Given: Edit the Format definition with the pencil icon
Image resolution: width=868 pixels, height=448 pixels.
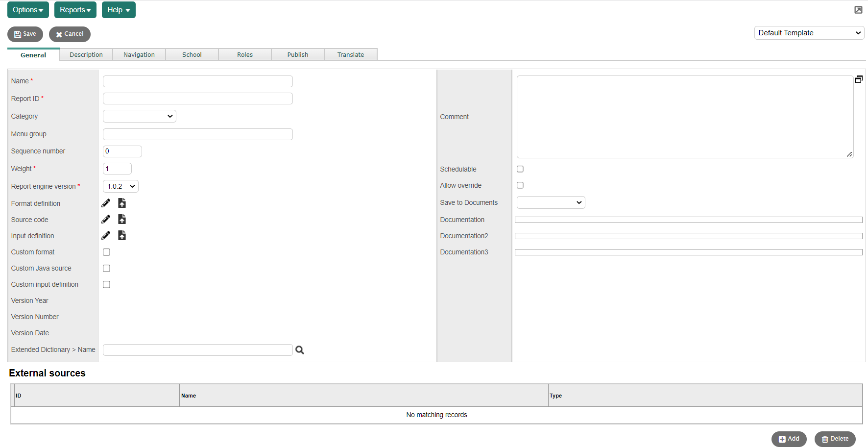Looking at the screenshot, I should 106,202.
